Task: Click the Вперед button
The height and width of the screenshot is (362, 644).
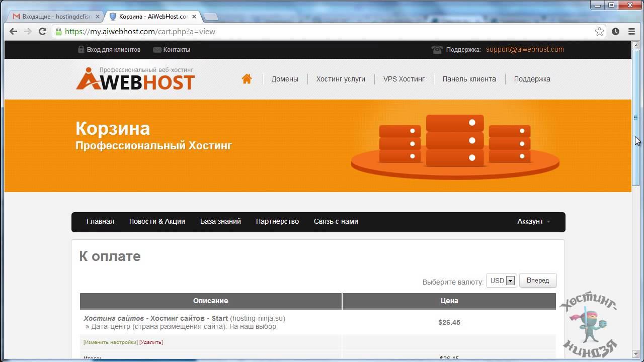Action: pos(538,280)
